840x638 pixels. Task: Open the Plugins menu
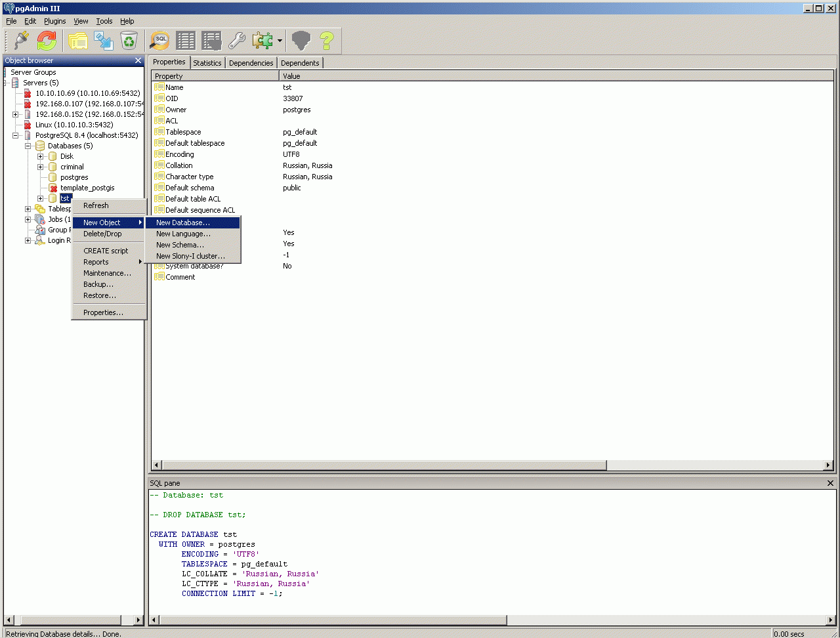click(x=55, y=21)
